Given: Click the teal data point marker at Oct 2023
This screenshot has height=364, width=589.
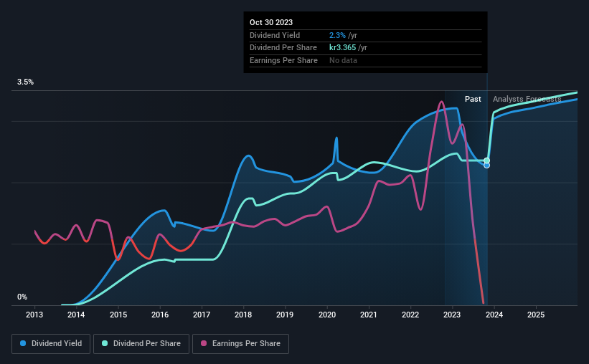Looking at the screenshot, I should click(x=487, y=161).
